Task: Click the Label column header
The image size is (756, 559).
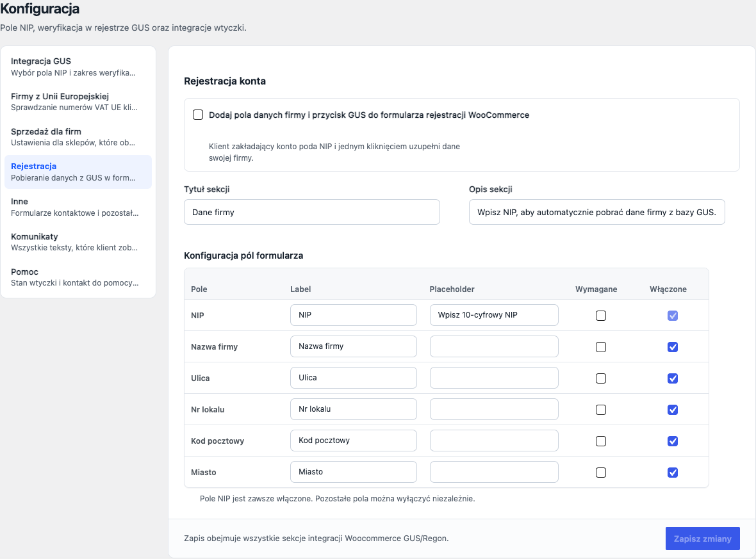Action: click(300, 289)
